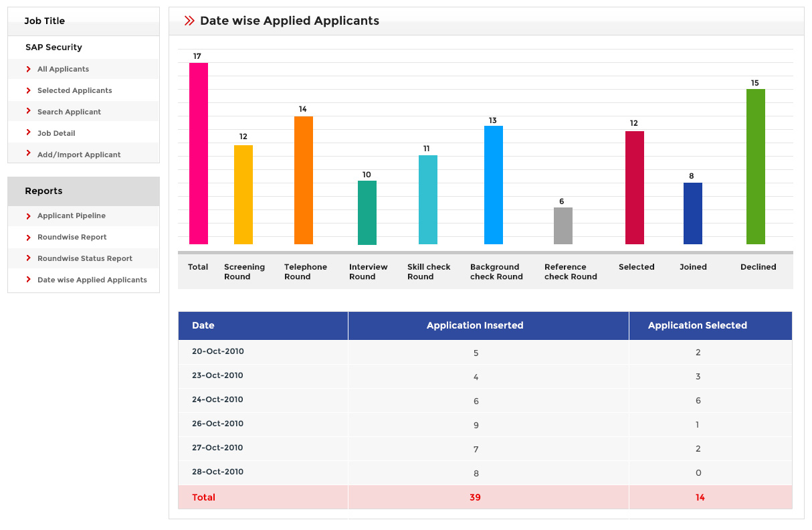Click the blue Background check Round bar
This screenshot has width=812, height=530.
pyautogui.click(x=494, y=185)
